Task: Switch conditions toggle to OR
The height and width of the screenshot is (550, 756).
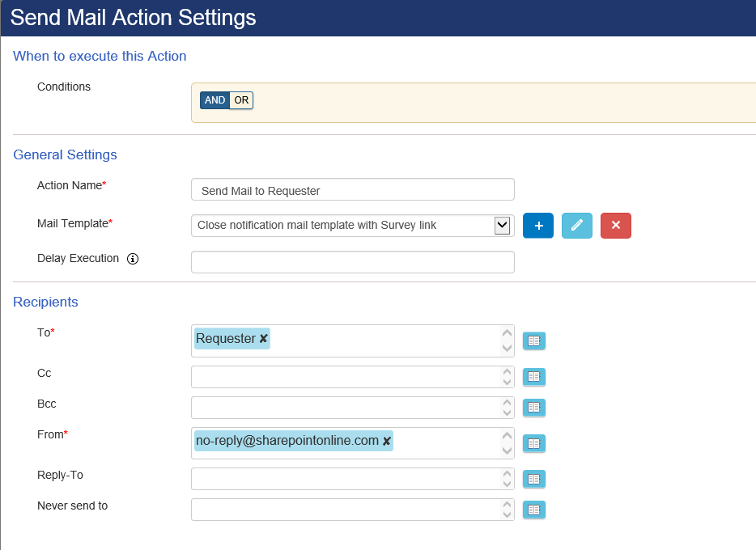Action: point(241,100)
